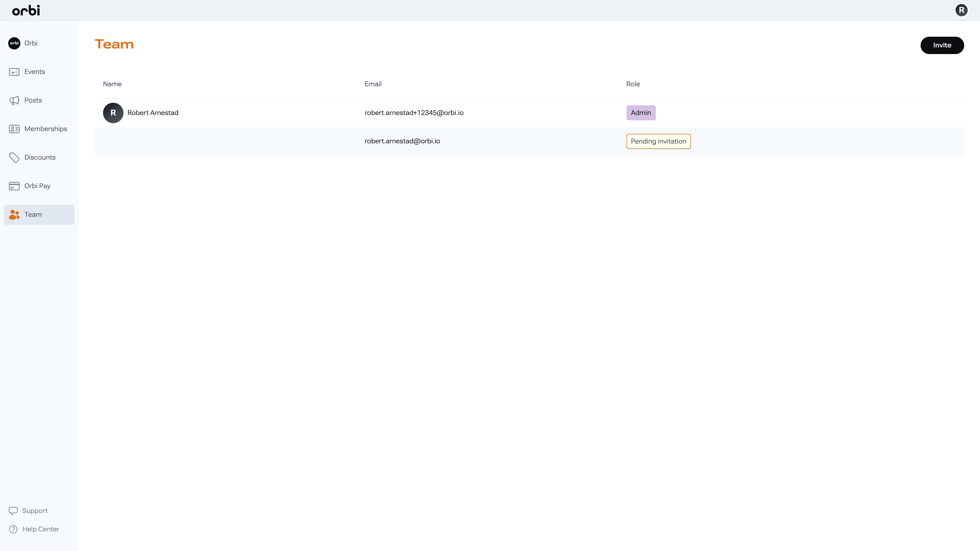Click the Role column header
This screenshot has height=551, width=980.
(x=633, y=84)
